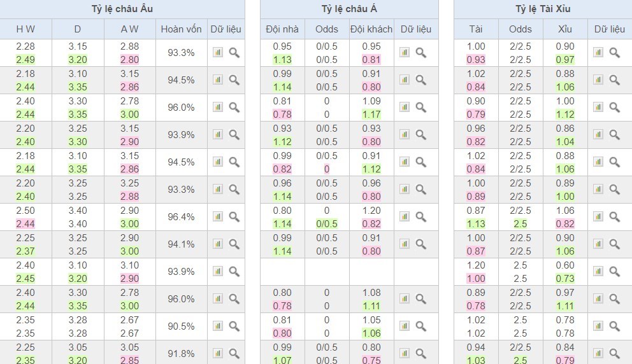Open chart icon in first row of Tỷ lệ châu Á
This screenshot has width=632, height=364.
pos(405,53)
